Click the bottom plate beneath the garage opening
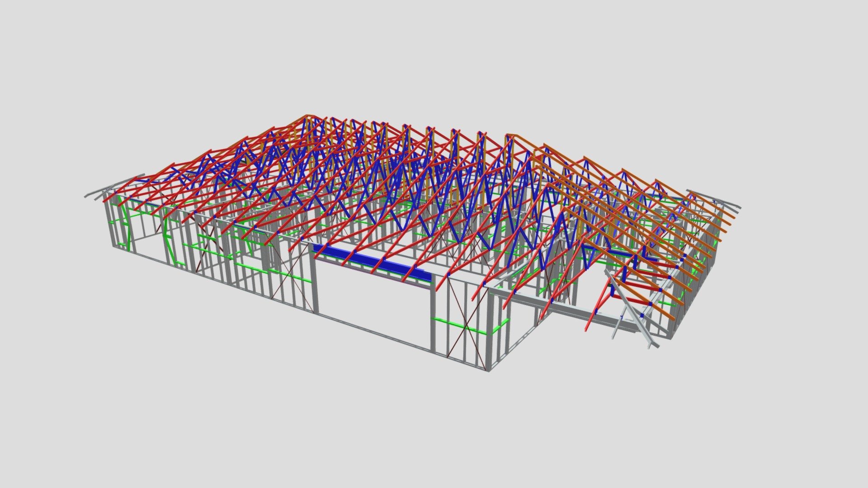Viewport: 868px width, 488px height. click(x=373, y=332)
